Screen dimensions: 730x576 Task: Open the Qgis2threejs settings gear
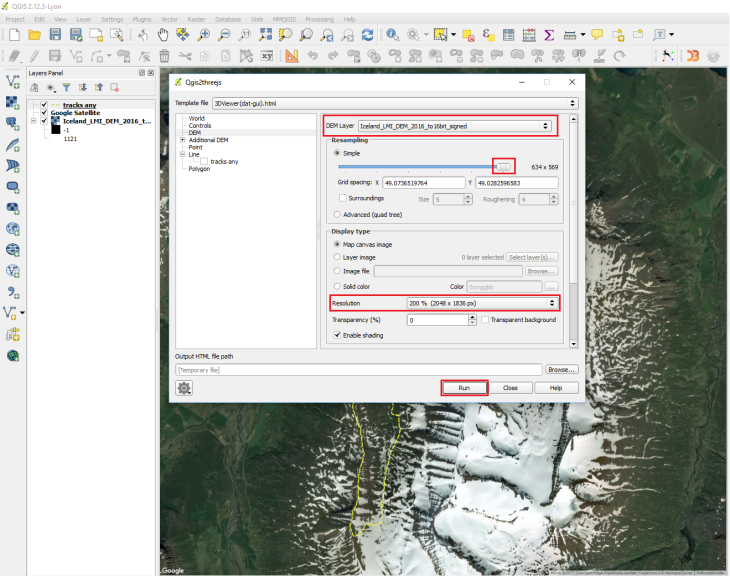coord(184,388)
